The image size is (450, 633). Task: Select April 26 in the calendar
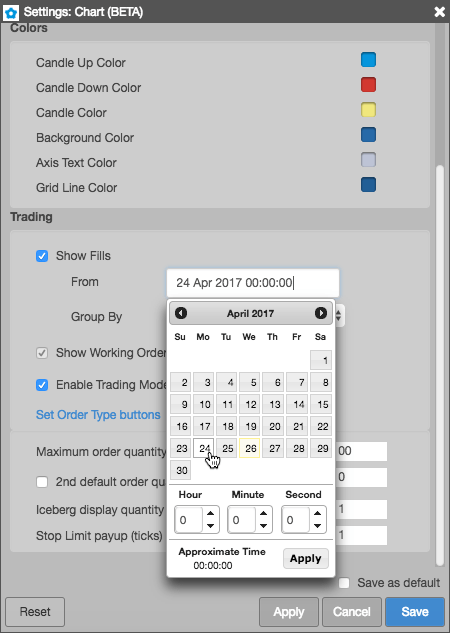[249, 448]
